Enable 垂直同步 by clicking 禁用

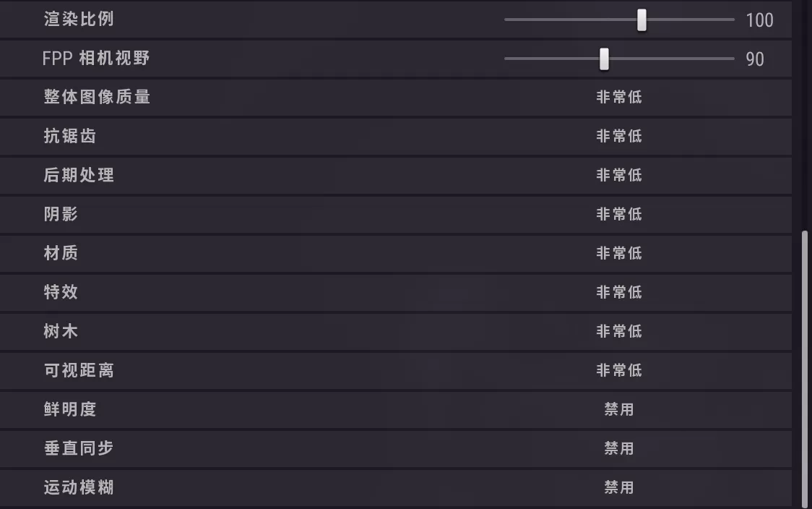coord(619,448)
